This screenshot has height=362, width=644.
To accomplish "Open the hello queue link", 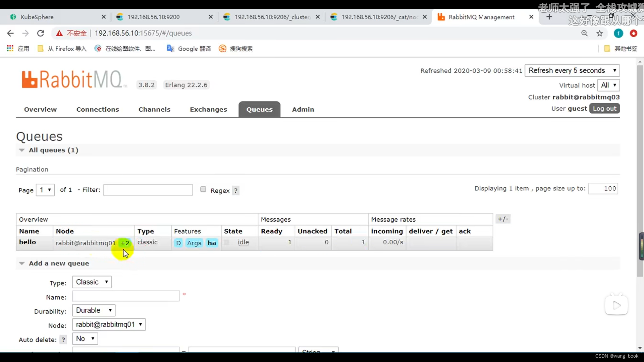I will click(28, 242).
